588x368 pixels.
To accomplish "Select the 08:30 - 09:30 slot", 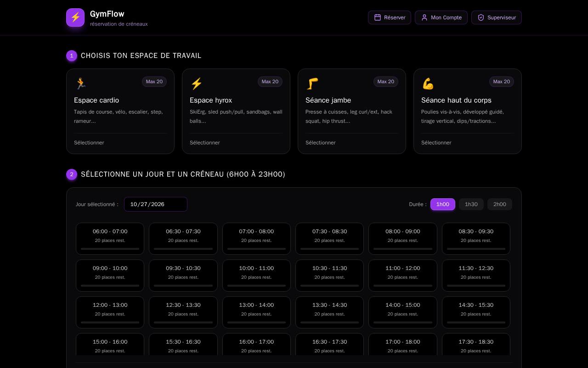I will (476, 239).
